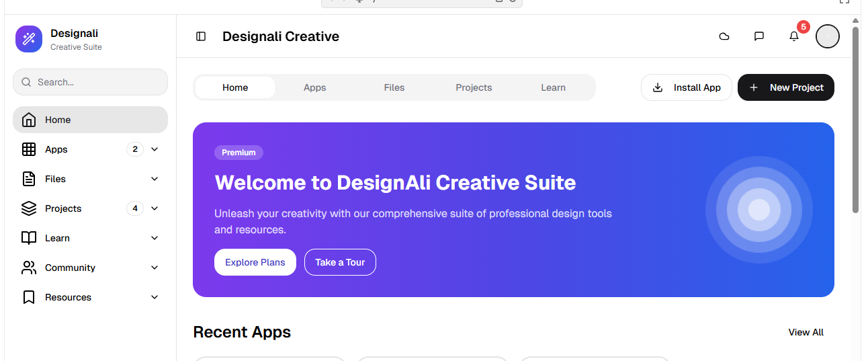Expand the Projects sidebar chevron
The width and height of the screenshot is (868, 361).
155,208
